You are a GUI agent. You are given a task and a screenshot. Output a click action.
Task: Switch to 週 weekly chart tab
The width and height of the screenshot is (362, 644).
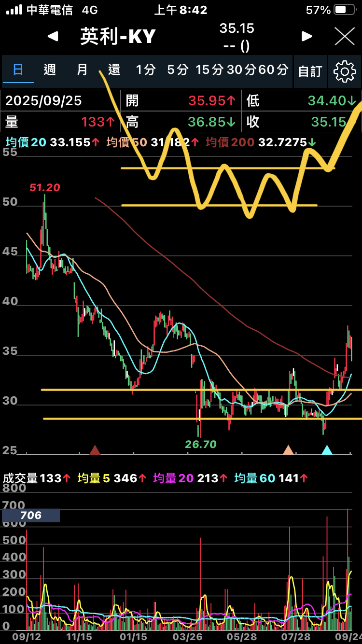pos(50,70)
